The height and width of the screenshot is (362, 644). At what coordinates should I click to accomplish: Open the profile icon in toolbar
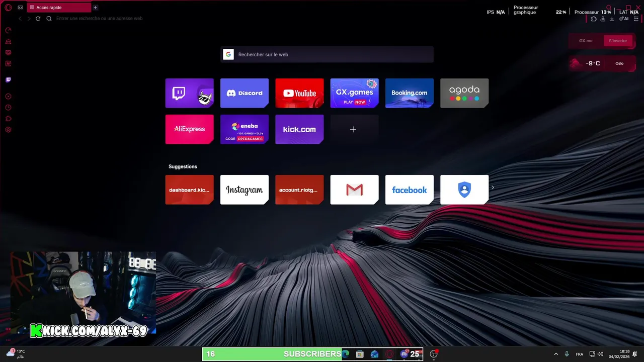click(x=603, y=19)
